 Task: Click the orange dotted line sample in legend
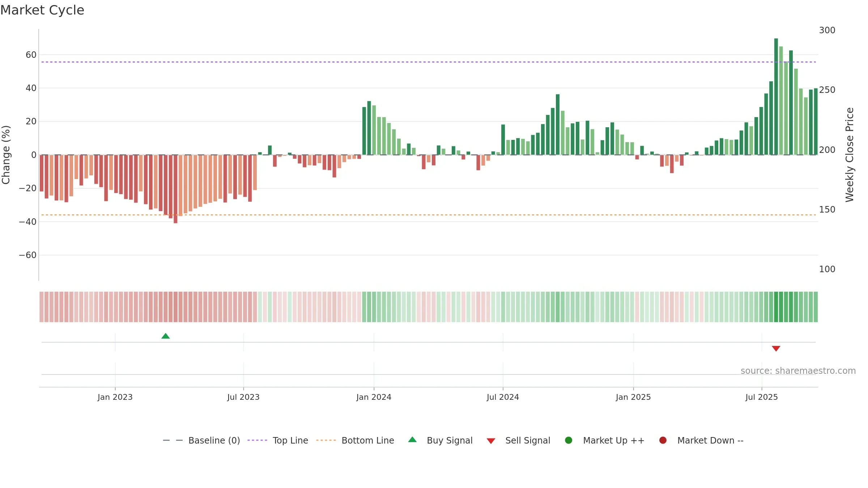326,440
